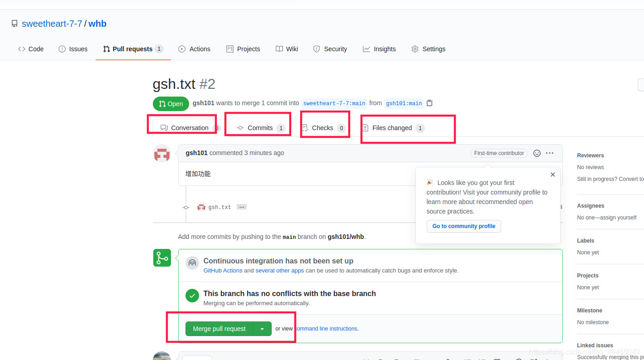644x360 pixels.
Task: Click the repository book icon
Action: pyautogui.click(x=15, y=24)
